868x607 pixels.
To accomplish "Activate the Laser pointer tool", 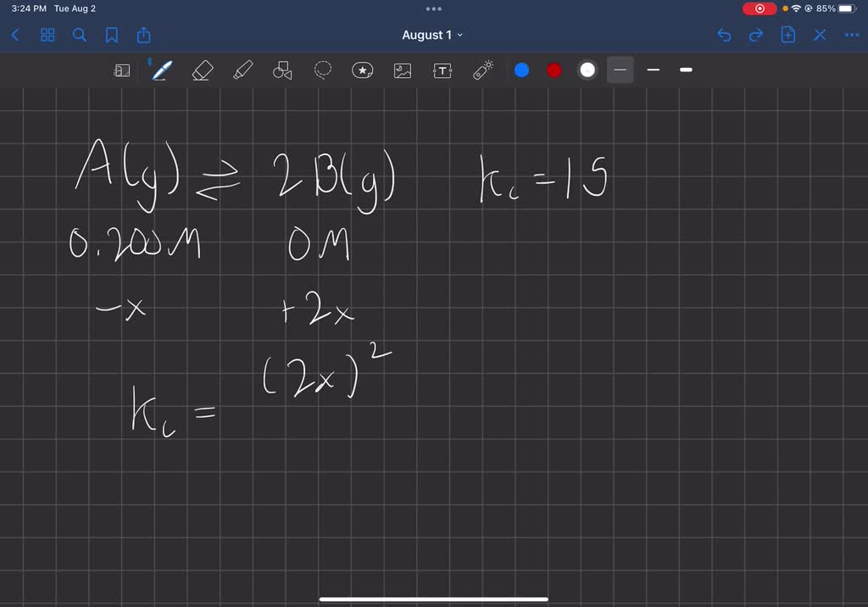I will 482,70.
